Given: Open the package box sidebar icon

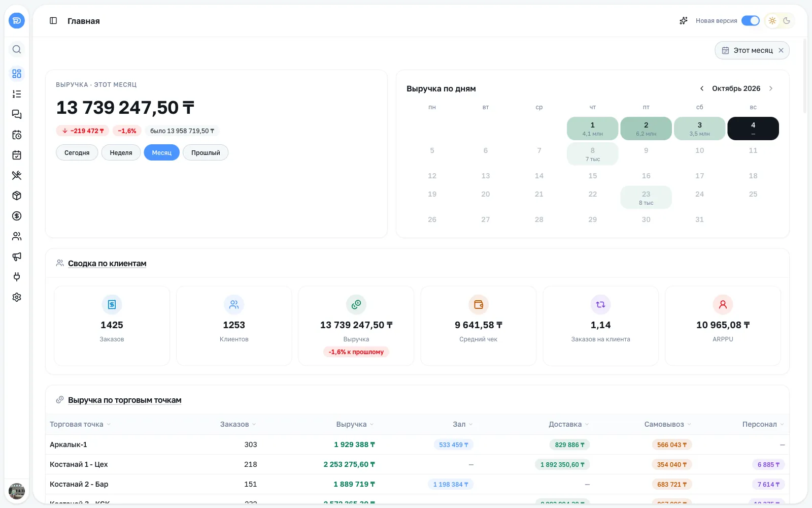Looking at the screenshot, I should tap(17, 196).
